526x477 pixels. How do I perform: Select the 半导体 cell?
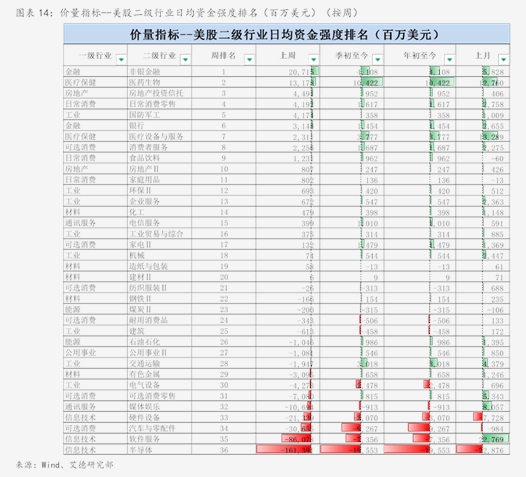click(160, 450)
